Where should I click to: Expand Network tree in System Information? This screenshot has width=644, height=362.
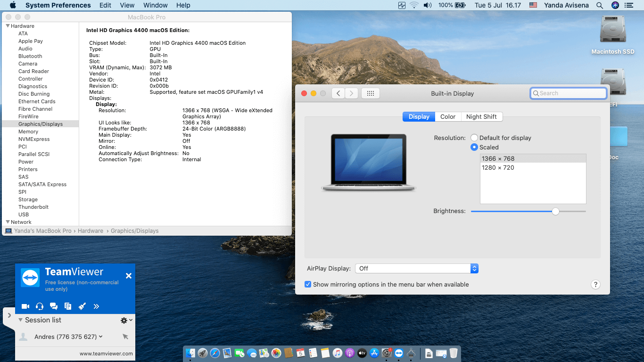tap(8, 222)
